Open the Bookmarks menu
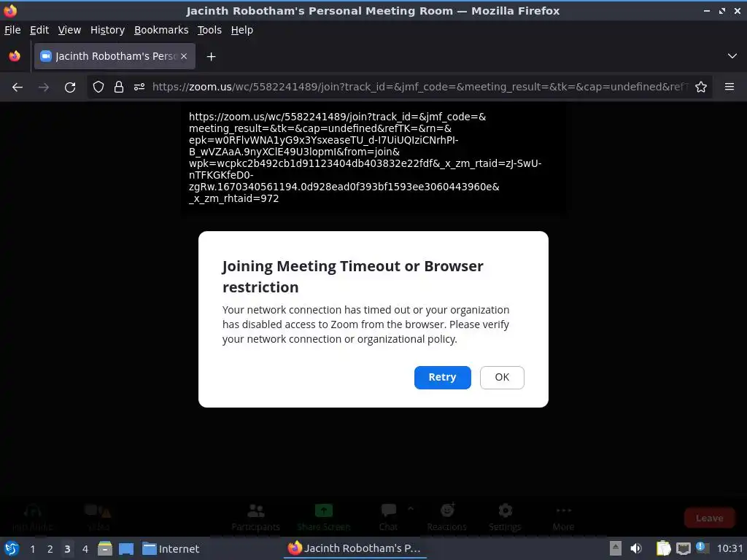The width and height of the screenshot is (747, 560). [x=161, y=30]
